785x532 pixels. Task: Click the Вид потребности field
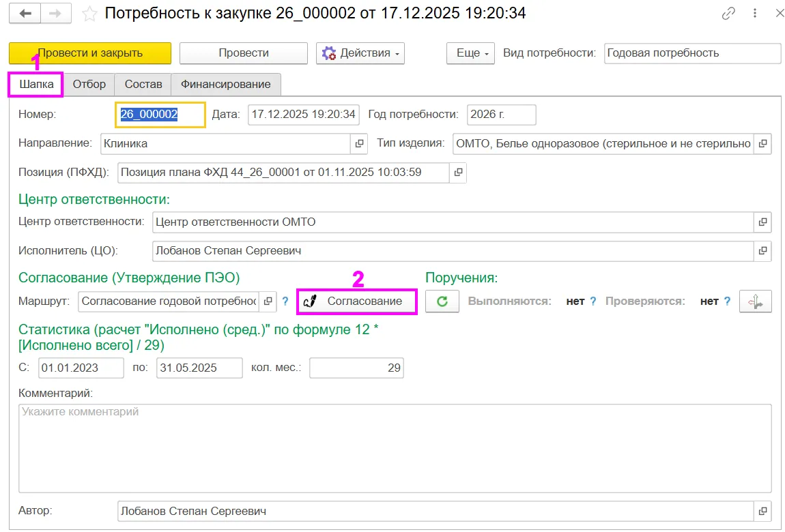pos(692,53)
